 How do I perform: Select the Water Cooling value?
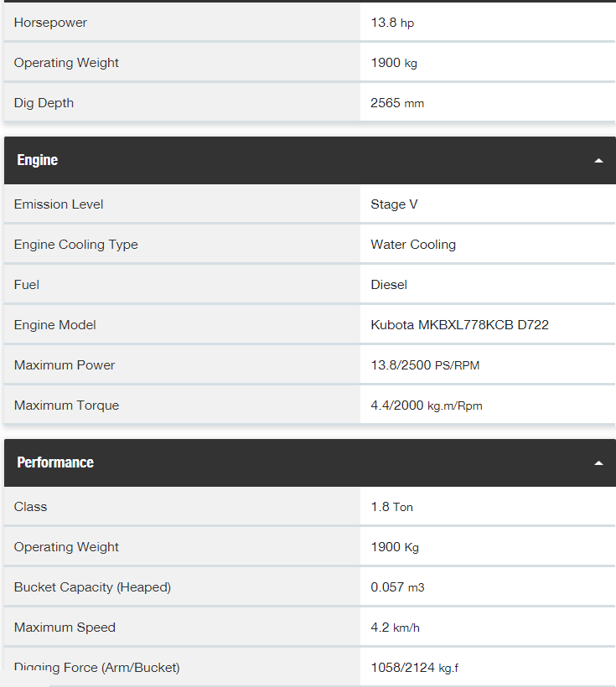tap(413, 245)
